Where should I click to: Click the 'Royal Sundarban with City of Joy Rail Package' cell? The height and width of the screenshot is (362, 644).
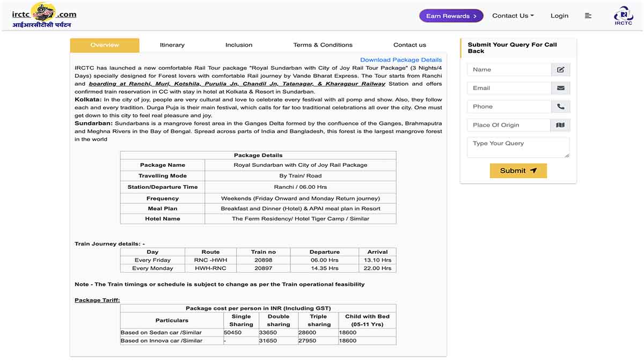coord(301,165)
